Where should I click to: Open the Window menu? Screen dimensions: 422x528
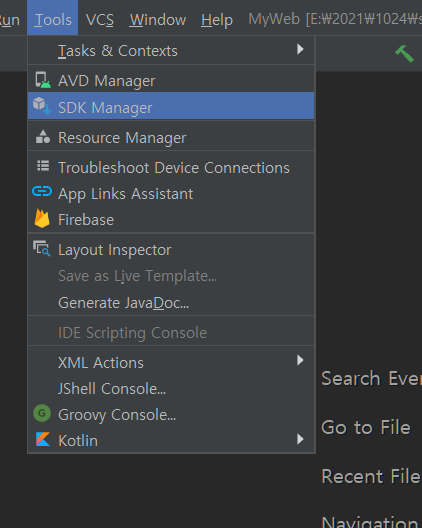[x=158, y=20]
